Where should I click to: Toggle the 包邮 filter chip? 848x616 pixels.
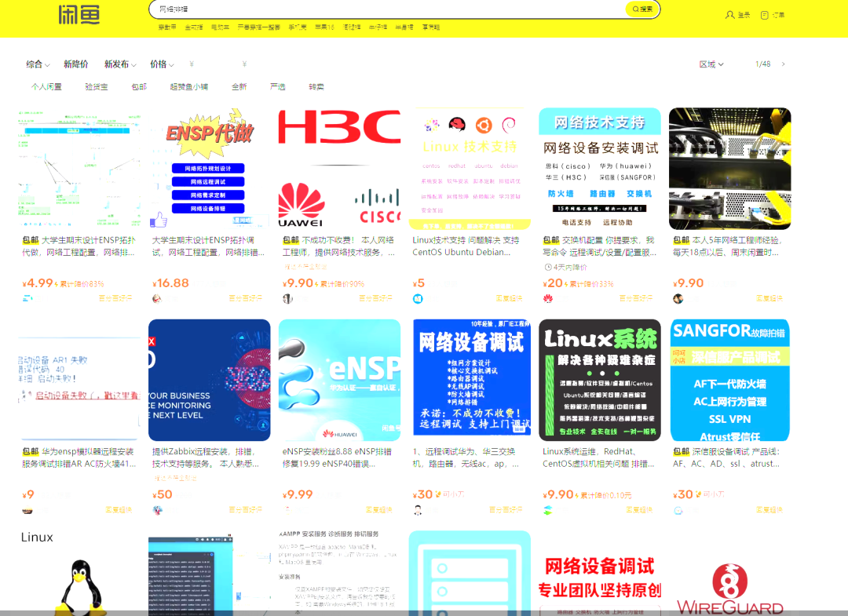[139, 87]
